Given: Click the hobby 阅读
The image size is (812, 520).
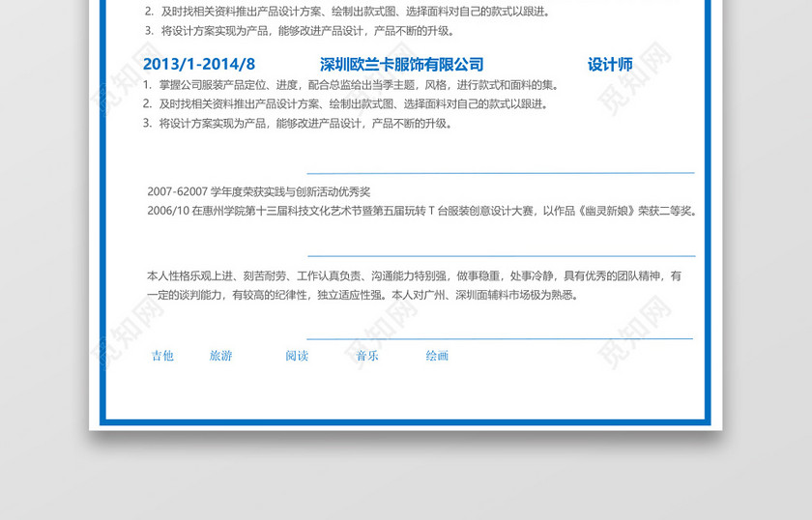Looking at the screenshot, I should 298,356.
